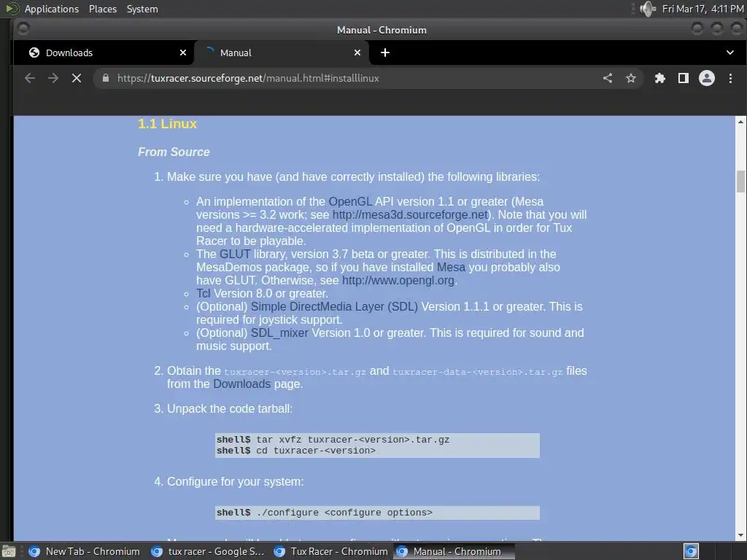
Task: Click the scrollbar up arrow
Action: [740, 122]
